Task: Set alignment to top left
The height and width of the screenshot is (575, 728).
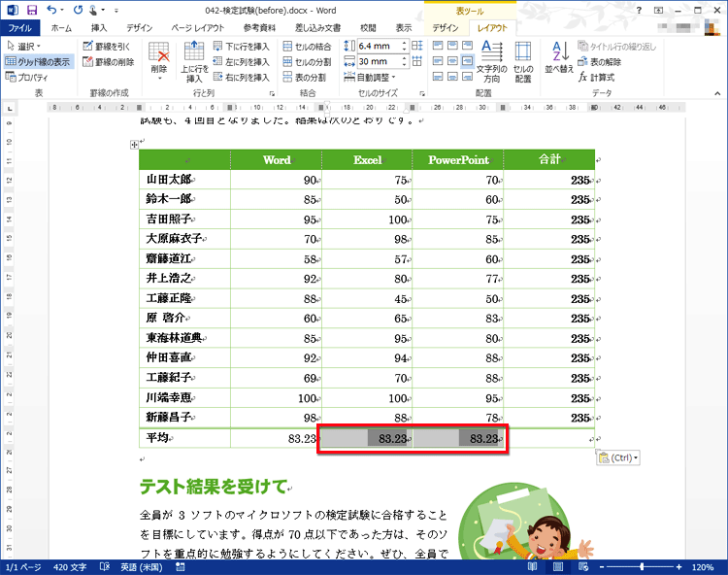Action: click(x=438, y=45)
